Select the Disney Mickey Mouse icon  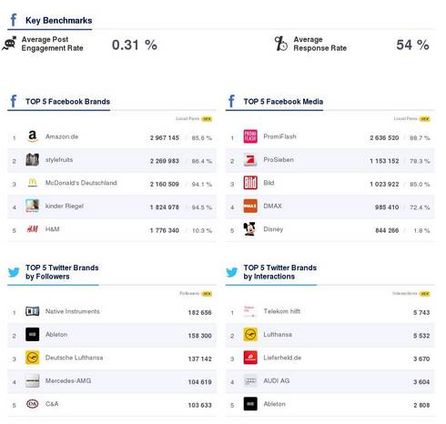point(250,229)
